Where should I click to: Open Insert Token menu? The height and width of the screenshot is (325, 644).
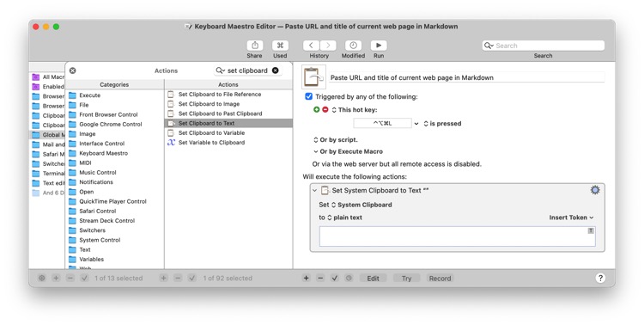click(571, 218)
